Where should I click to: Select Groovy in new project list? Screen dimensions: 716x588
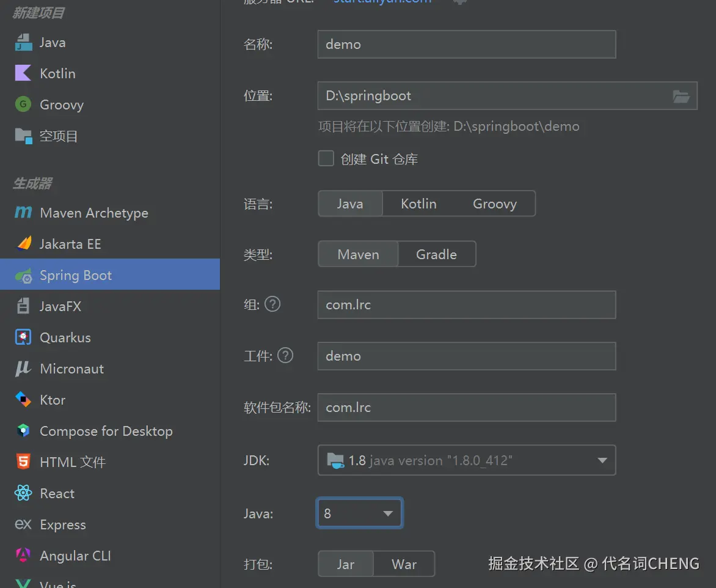109,104
